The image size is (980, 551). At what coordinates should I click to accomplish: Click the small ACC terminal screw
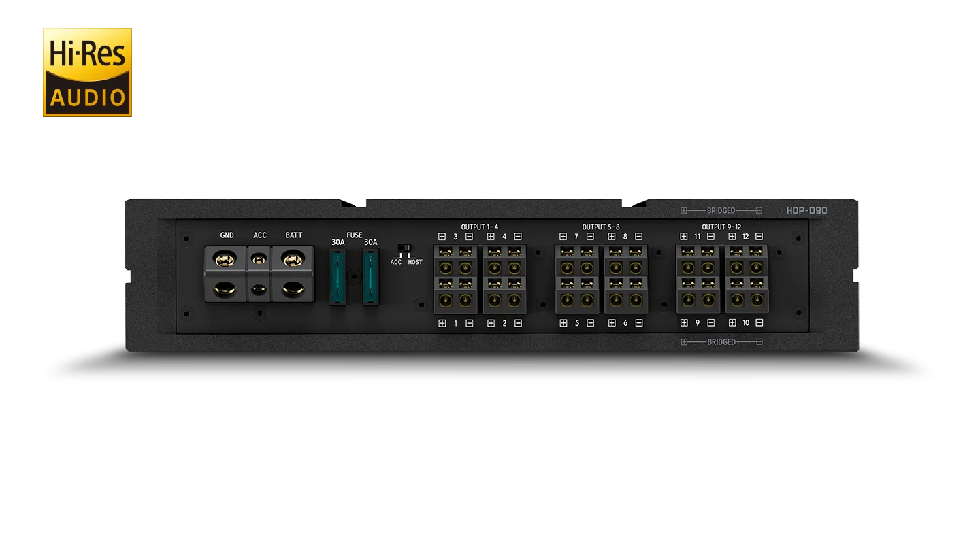click(259, 260)
